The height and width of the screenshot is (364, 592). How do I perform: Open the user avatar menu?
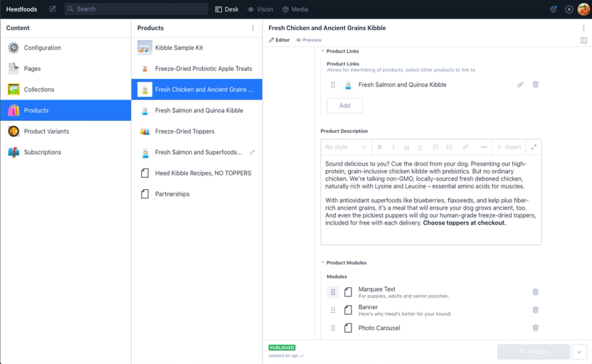click(x=584, y=9)
